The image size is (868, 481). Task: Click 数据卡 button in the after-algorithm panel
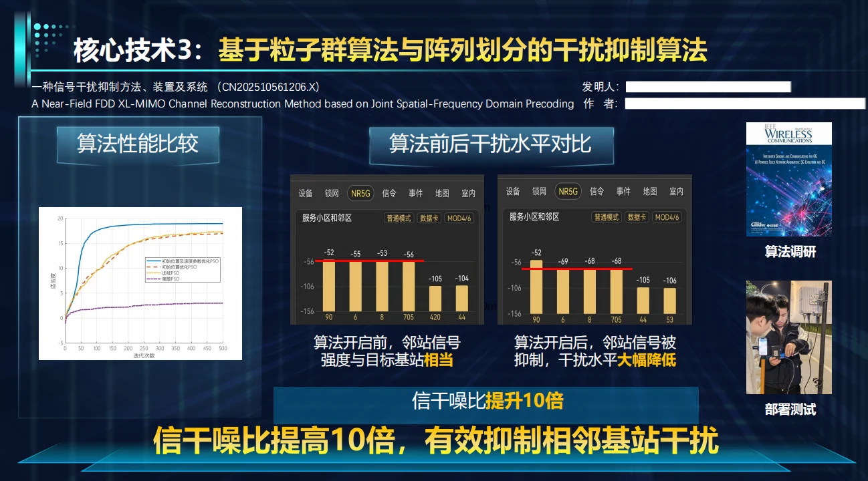(637, 217)
